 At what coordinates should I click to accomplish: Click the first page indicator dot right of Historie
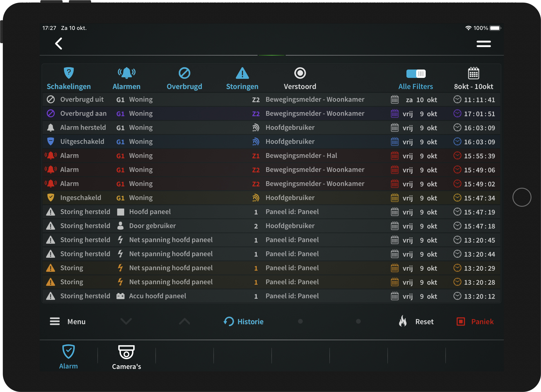[300, 321]
